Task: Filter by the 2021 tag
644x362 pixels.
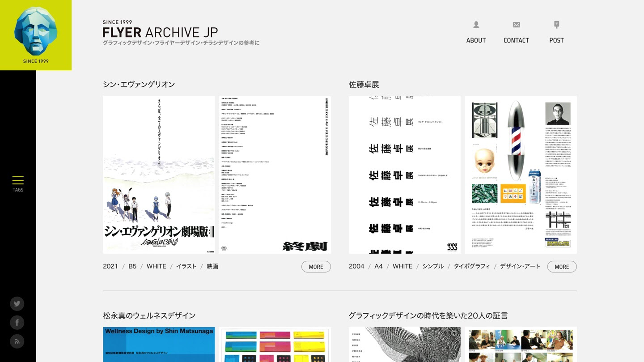Action: point(110,266)
